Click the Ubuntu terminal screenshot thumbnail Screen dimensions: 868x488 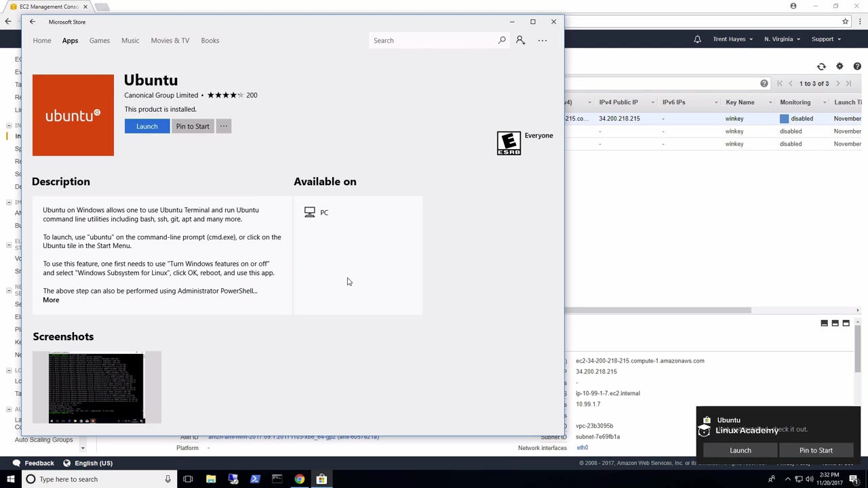click(97, 387)
